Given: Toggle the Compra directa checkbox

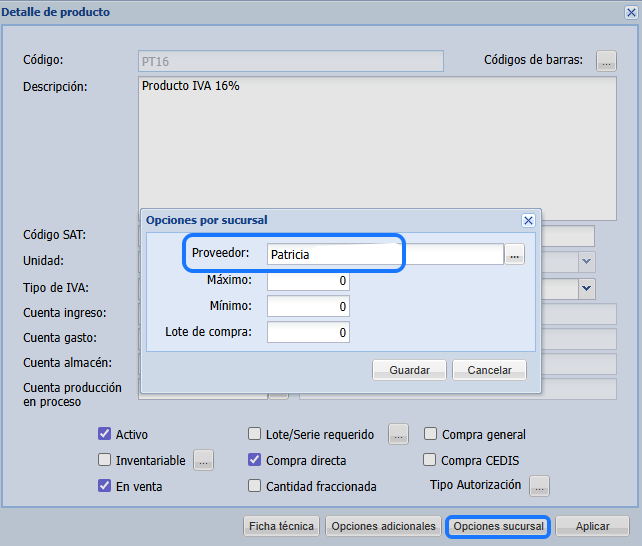Looking at the screenshot, I should (x=255, y=461).
